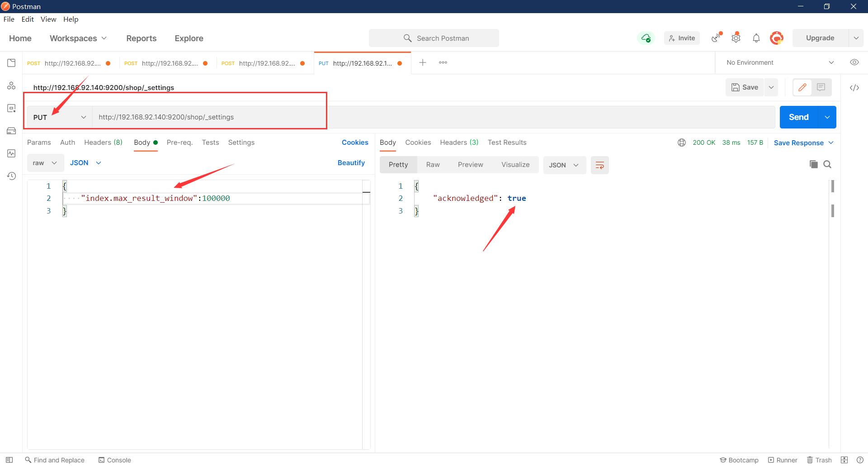The height and width of the screenshot is (466, 868).
Task: Open the Test Results tab
Action: click(x=507, y=143)
